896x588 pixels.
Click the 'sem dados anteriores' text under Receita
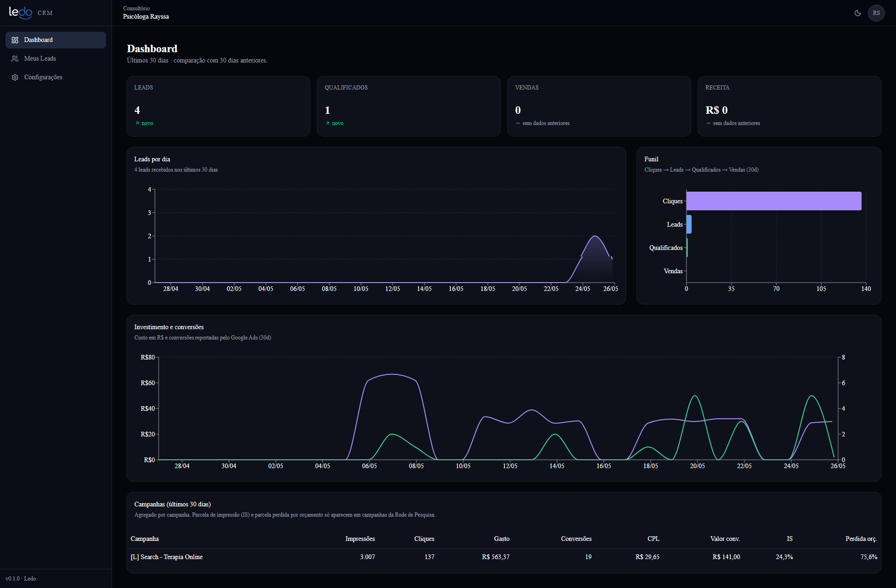(736, 123)
